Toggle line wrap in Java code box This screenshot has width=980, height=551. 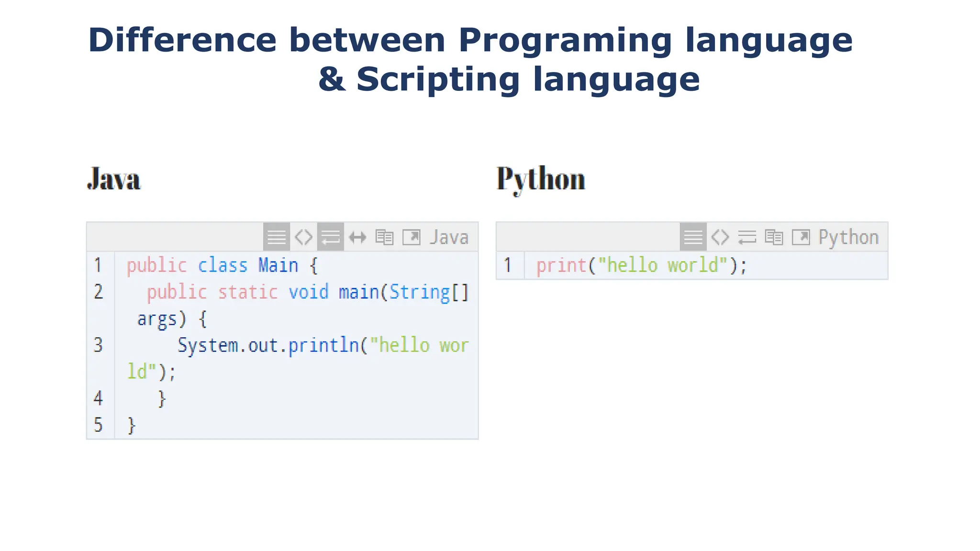tap(331, 237)
